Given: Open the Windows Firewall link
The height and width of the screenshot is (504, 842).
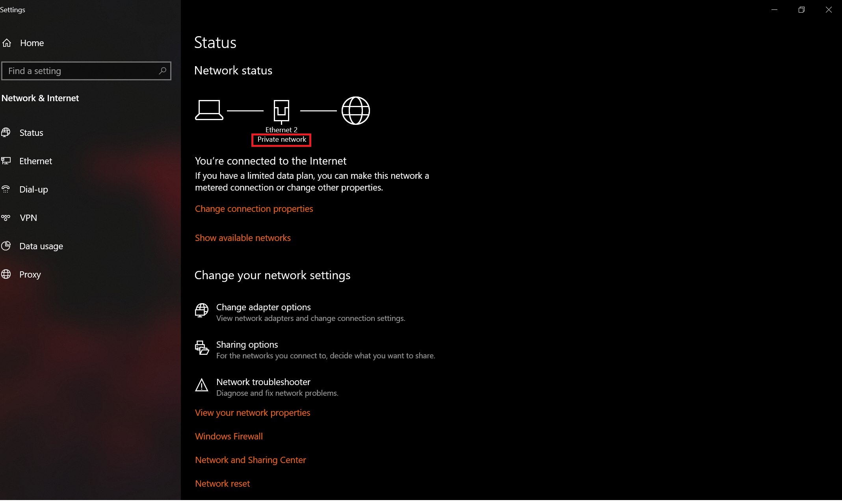Looking at the screenshot, I should pos(229,436).
